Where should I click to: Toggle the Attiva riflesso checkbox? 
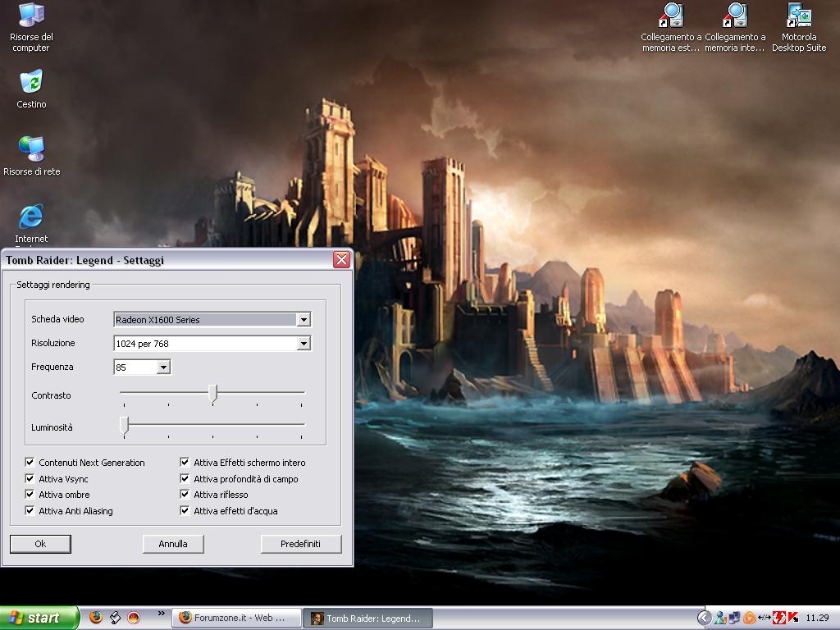[x=185, y=494]
